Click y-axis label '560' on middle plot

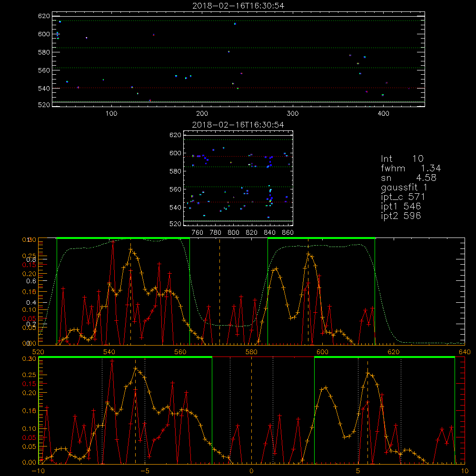coord(175,189)
